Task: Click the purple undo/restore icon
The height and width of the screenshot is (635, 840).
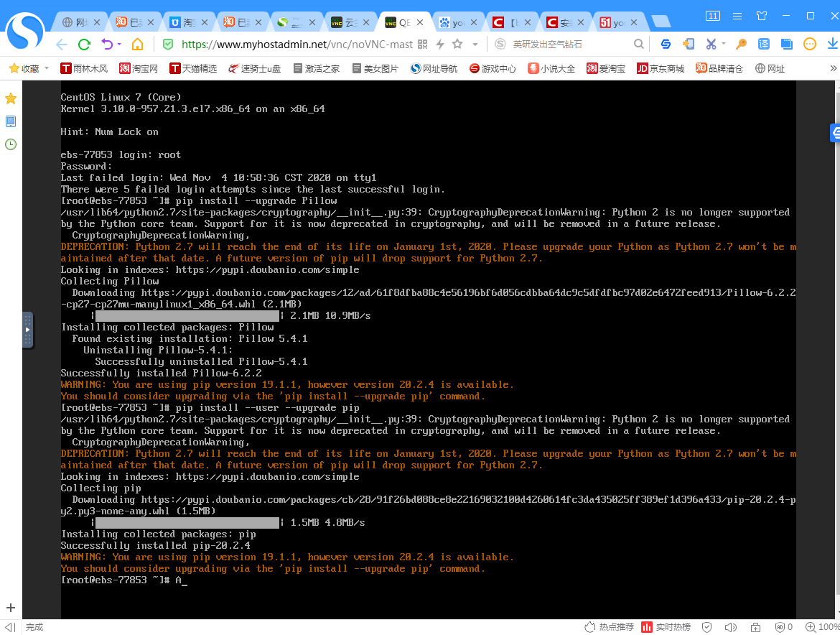Action: (x=108, y=44)
